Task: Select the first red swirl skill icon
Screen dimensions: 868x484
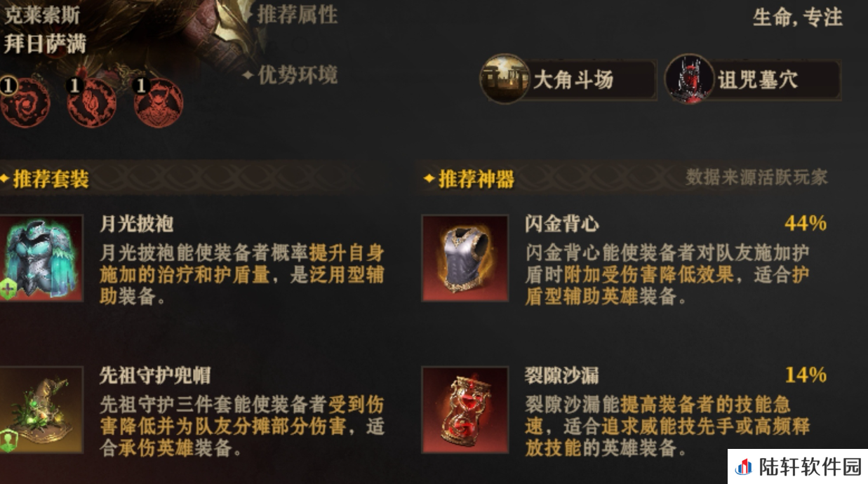Action: (25, 102)
